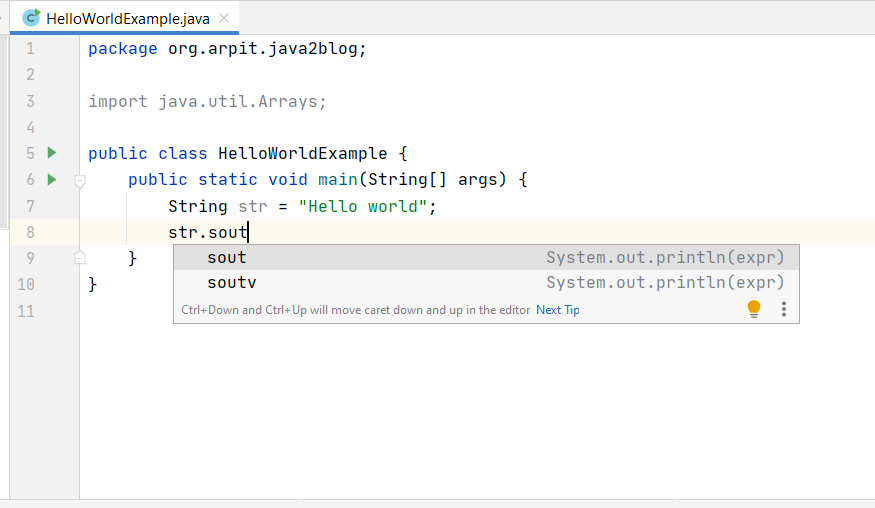
Task: Close the HelloWorldExample.java tab
Action: pos(223,18)
